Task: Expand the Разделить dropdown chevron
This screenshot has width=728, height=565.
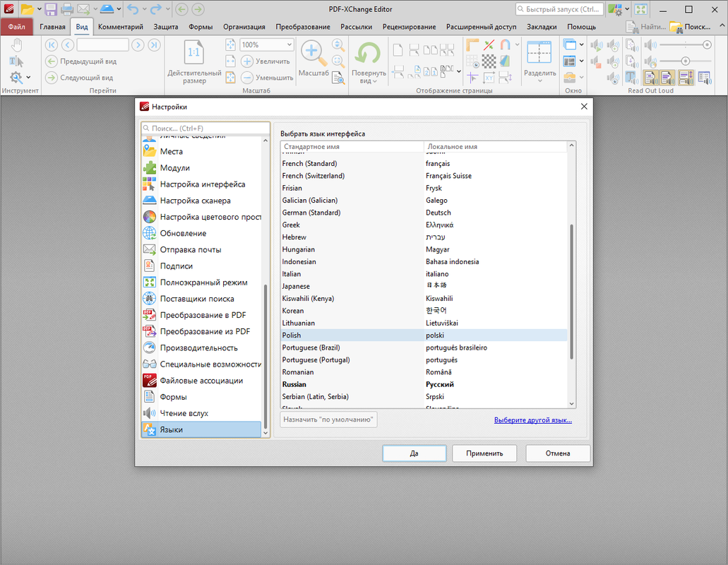Action: click(540, 81)
